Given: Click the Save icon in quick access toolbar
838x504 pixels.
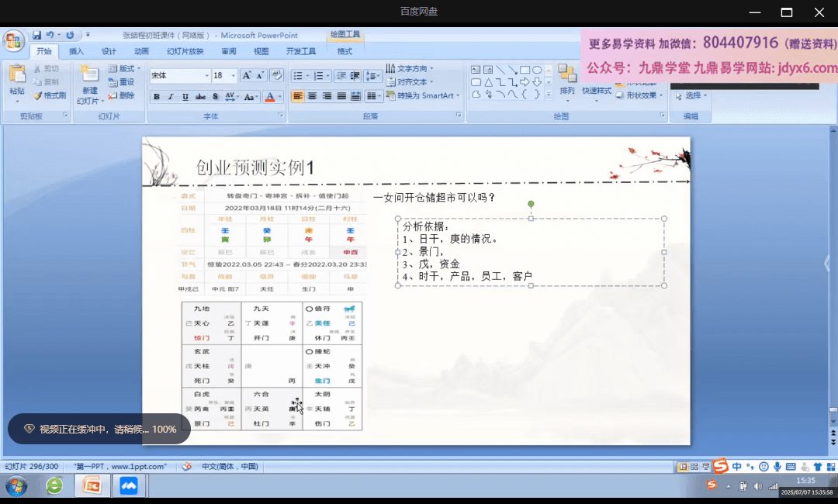Looking at the screenshot, I should 36,35.
